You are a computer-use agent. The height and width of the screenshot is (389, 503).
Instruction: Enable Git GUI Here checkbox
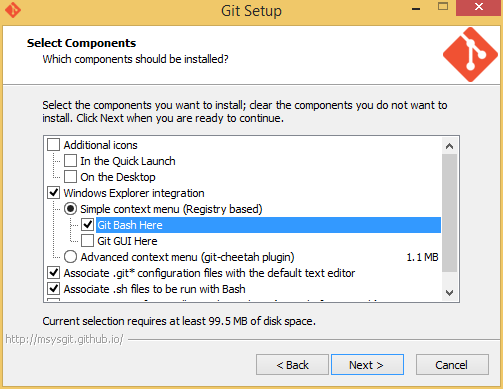(87, 241)
